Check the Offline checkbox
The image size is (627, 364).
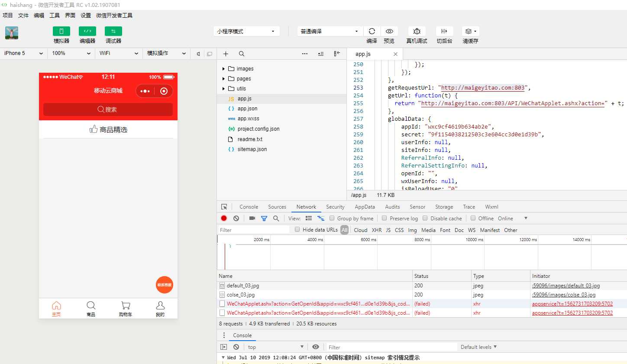(473, 218)
